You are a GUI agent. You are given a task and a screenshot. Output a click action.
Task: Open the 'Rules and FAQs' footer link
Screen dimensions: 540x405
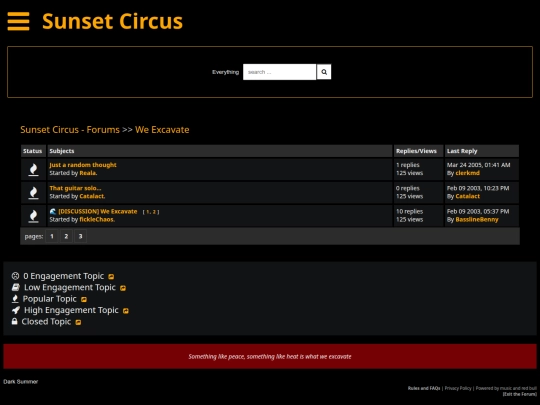(424, 388)
